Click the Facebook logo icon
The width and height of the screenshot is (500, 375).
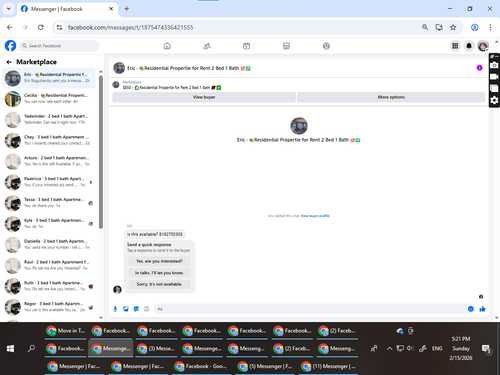click(x=10, y=46)
